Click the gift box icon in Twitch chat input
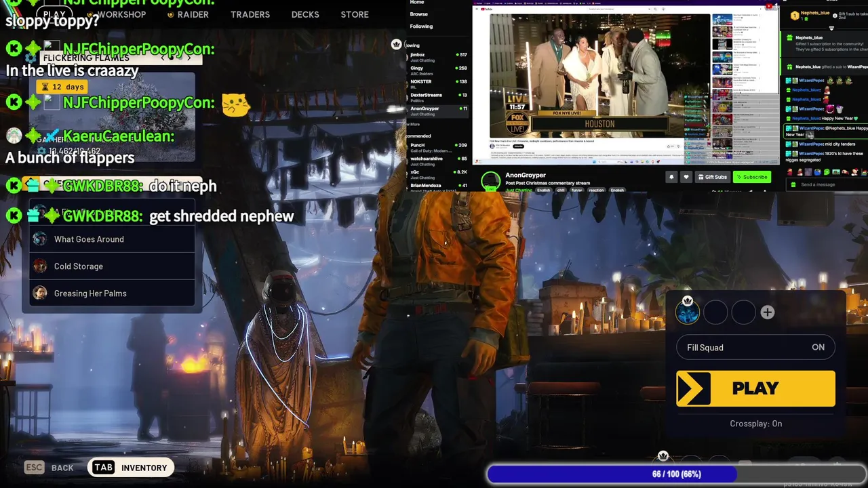The image size is (868, 488). pyautogui.click(x=794, y=184)
